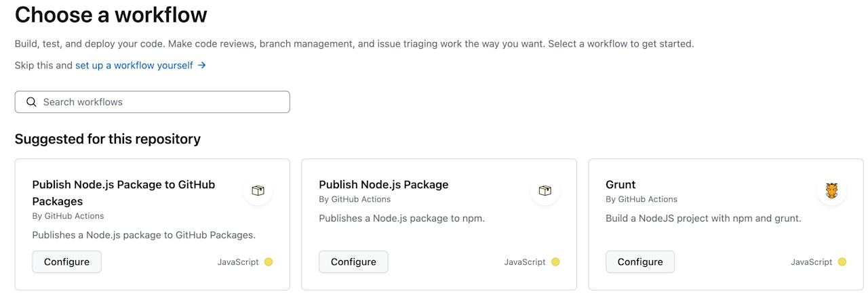This screenshot has width=868, height=296.
Task: Click the Suggested for this repository heading
Action: (x=108, y=139)
